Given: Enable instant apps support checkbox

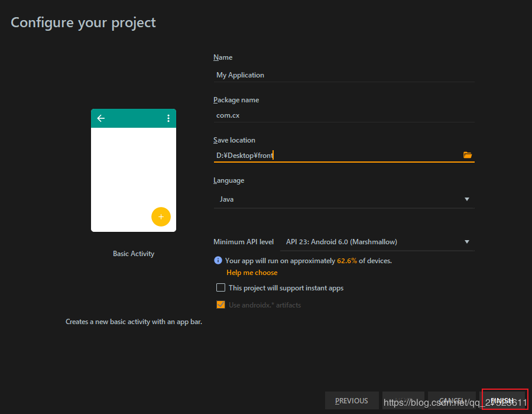Looking at the screenshot, I should (220, 288).
